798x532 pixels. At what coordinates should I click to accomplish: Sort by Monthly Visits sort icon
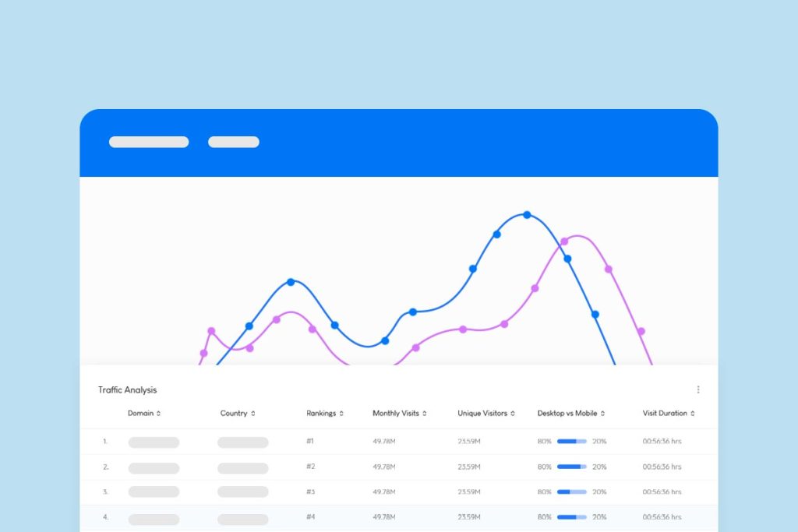pos(425,414)
